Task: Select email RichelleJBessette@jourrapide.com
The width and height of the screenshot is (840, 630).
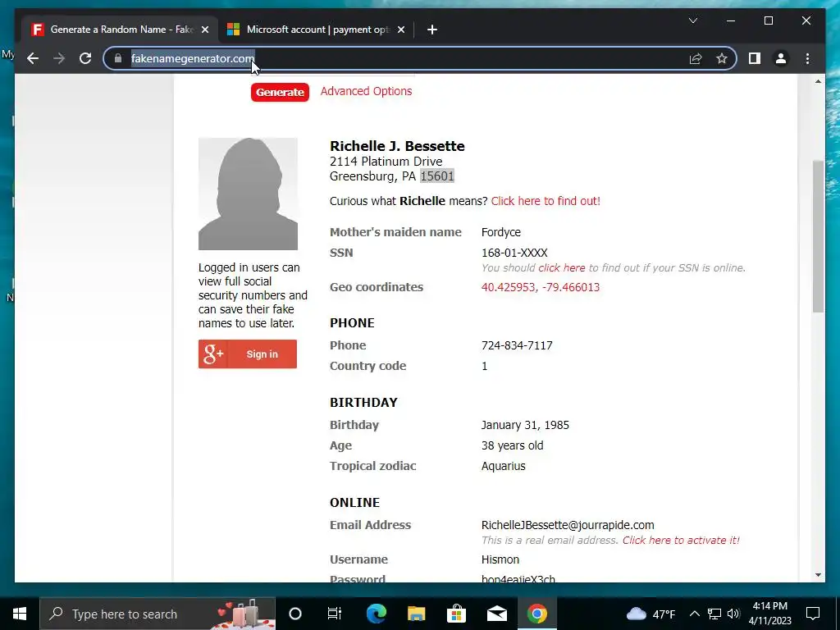Action: [x=568, y=525]
